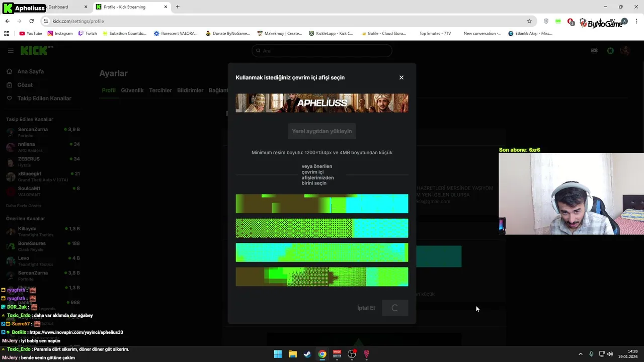Open the SercanZurna Fortnite followed channel
This screenshot has height=362, width=644.
point(43,132)
